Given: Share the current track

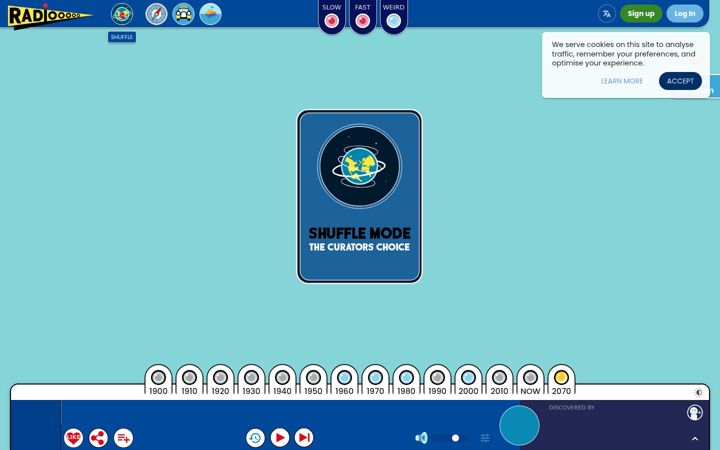Looking at the screenshot, I should 98,438.
